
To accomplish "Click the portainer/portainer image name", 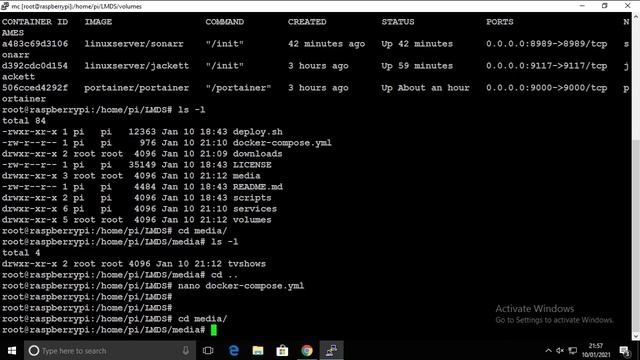I will coord(136,88).
